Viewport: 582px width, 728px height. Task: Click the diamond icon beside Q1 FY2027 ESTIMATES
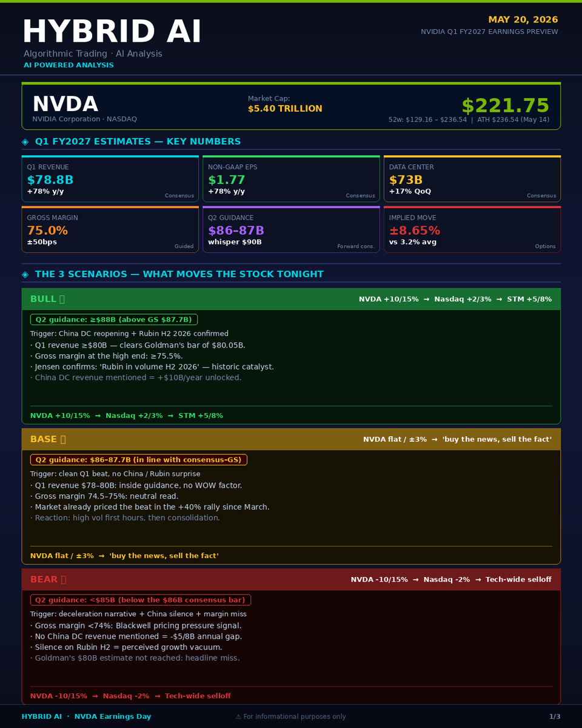click(25, 142)
